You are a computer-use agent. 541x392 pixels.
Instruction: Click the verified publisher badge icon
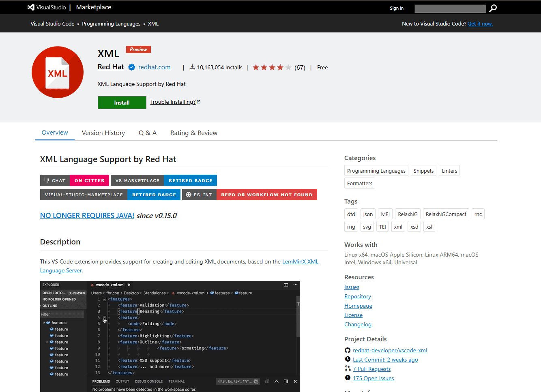[132, 67]
